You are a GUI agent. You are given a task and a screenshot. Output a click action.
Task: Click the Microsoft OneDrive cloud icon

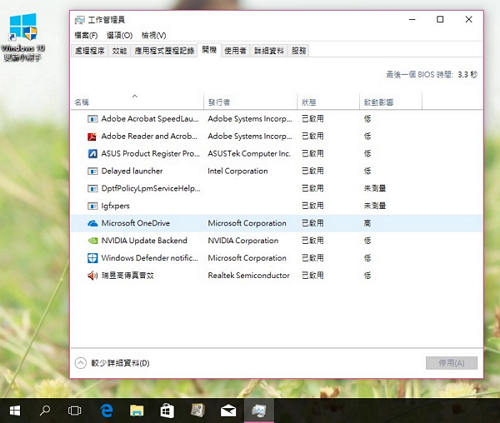tap(92, 223)
